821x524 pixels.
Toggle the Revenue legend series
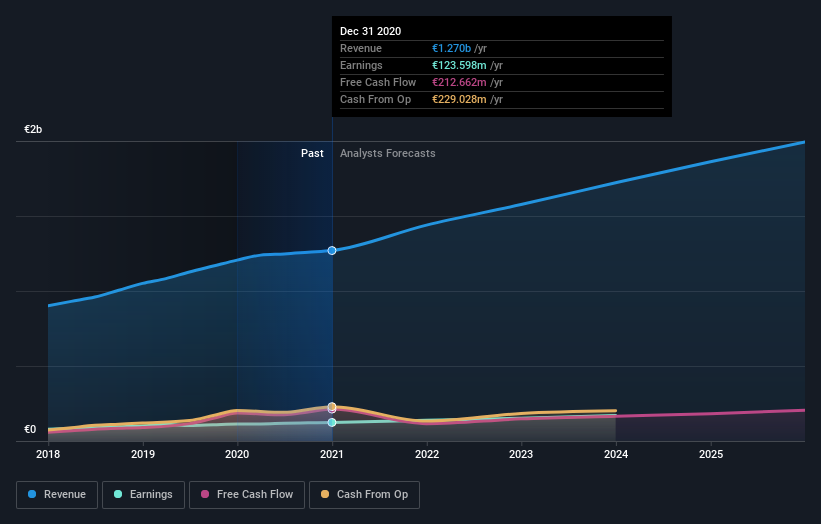[x=57, y=495]
